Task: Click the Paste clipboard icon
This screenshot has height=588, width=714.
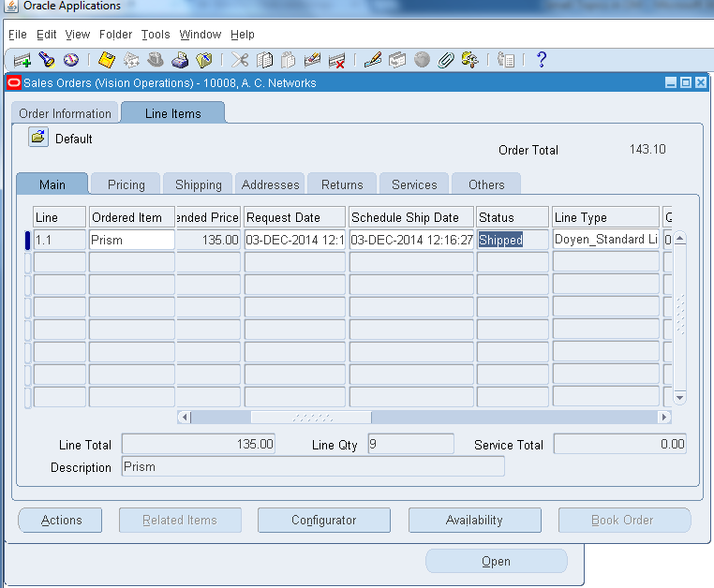Action: click(x=289, y=60)
